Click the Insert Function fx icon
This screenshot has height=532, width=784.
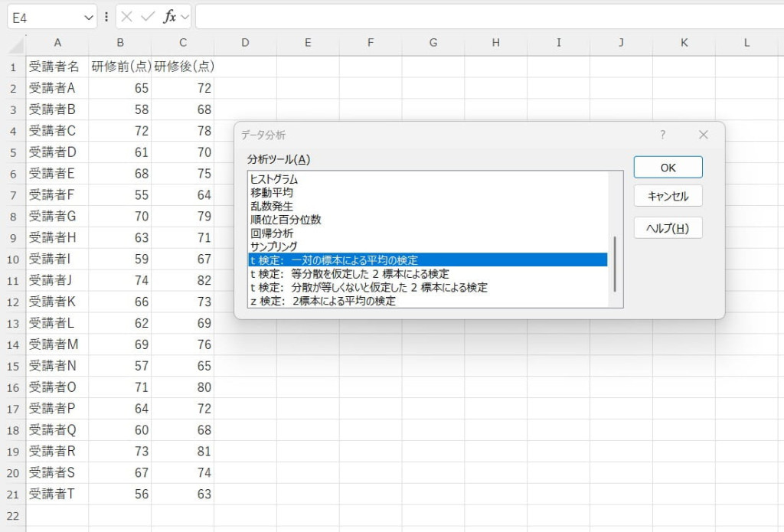click(170, 17)
